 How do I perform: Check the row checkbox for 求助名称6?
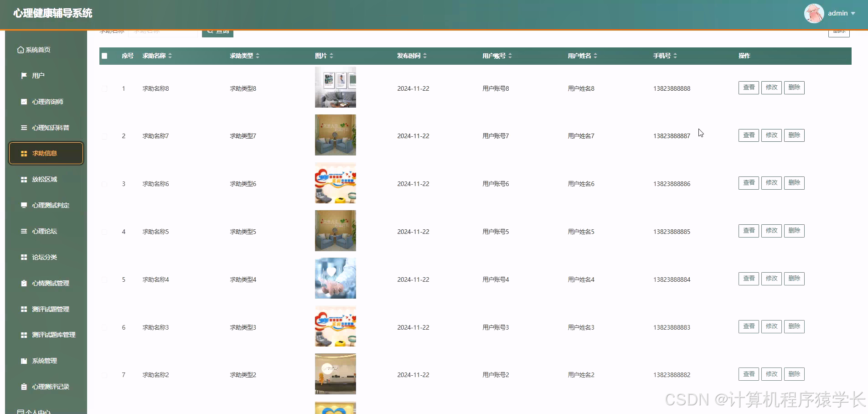tap(104, 184)
